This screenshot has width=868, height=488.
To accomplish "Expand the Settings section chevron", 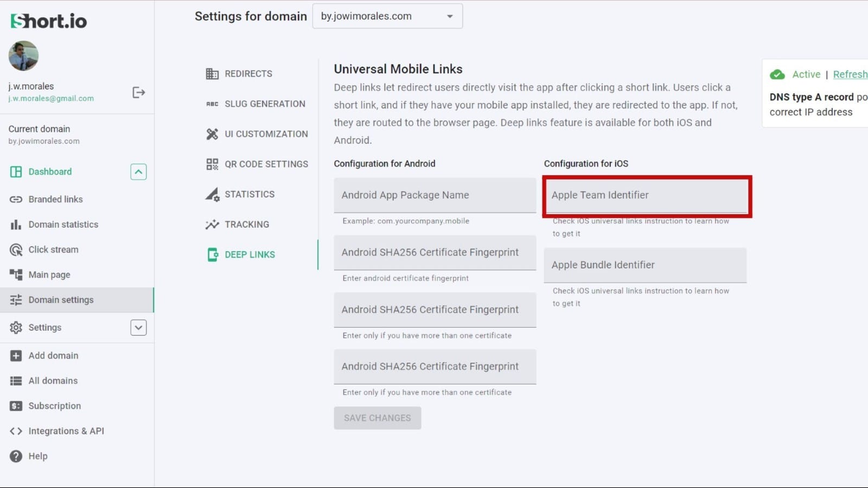I will point(138,328).
